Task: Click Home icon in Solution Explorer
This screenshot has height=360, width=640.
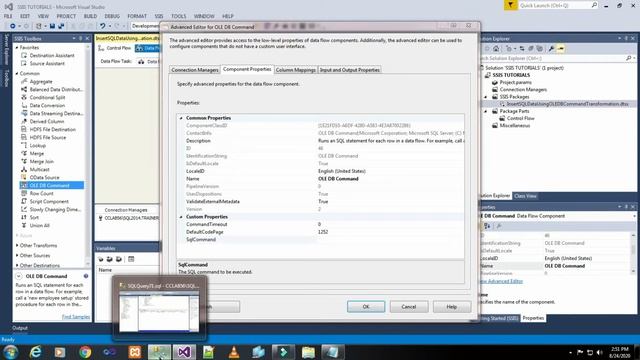Action: [x=496, y=49]
